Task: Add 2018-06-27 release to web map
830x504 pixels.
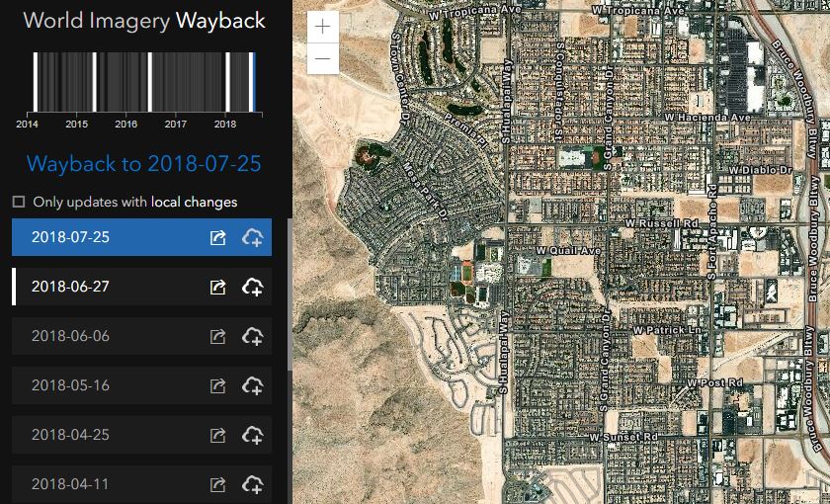Action: pos(252,288)
